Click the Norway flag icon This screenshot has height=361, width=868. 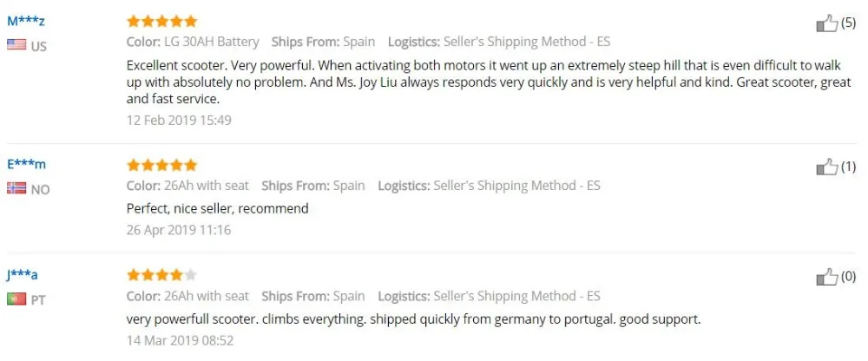[x=16, y=188]
